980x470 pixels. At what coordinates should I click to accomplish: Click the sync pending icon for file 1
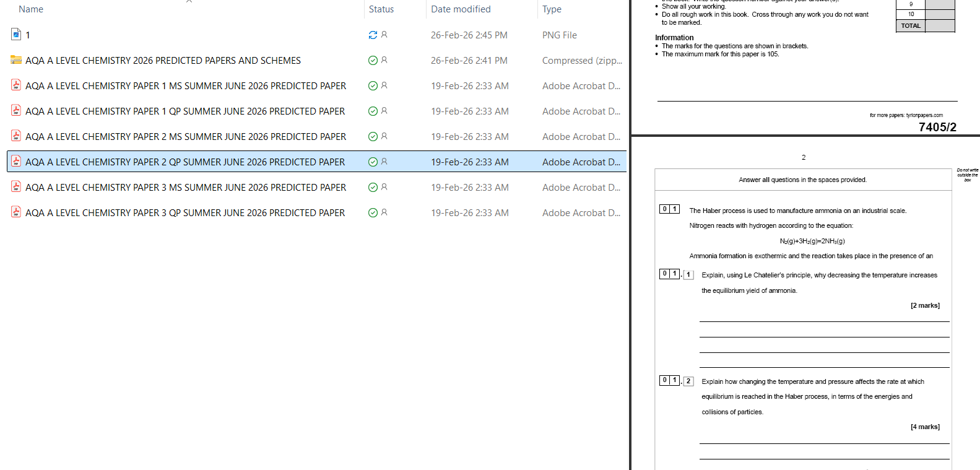point(373,35)
